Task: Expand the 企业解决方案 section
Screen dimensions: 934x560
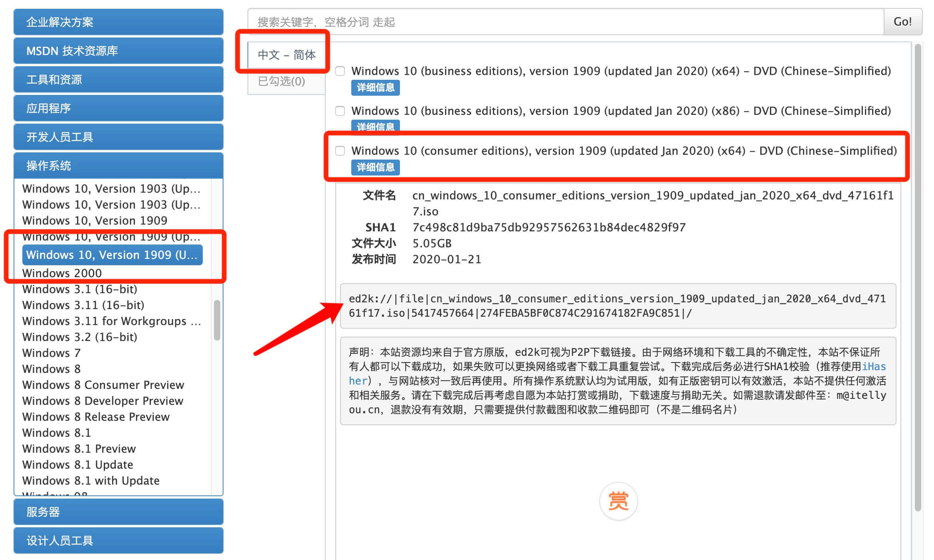Action: pyautogui.click(x=118, y=22)
